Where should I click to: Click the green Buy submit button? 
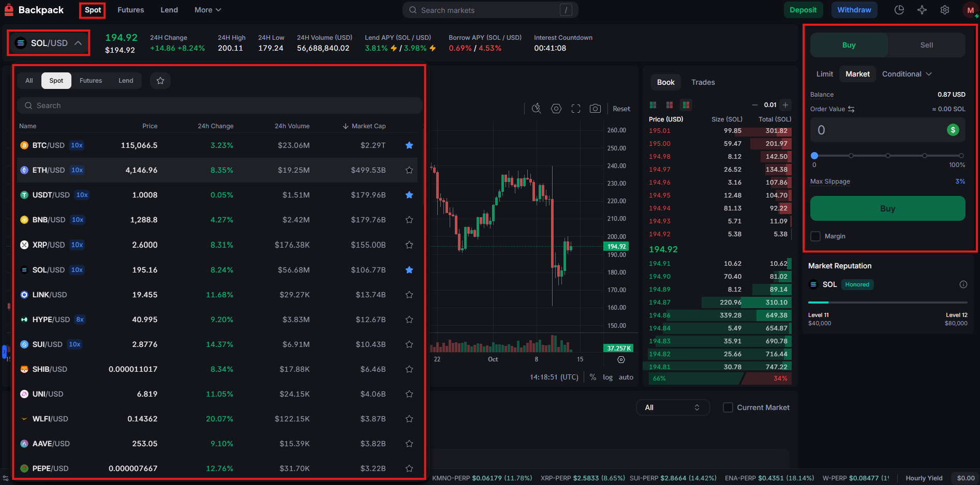point(887,208)
